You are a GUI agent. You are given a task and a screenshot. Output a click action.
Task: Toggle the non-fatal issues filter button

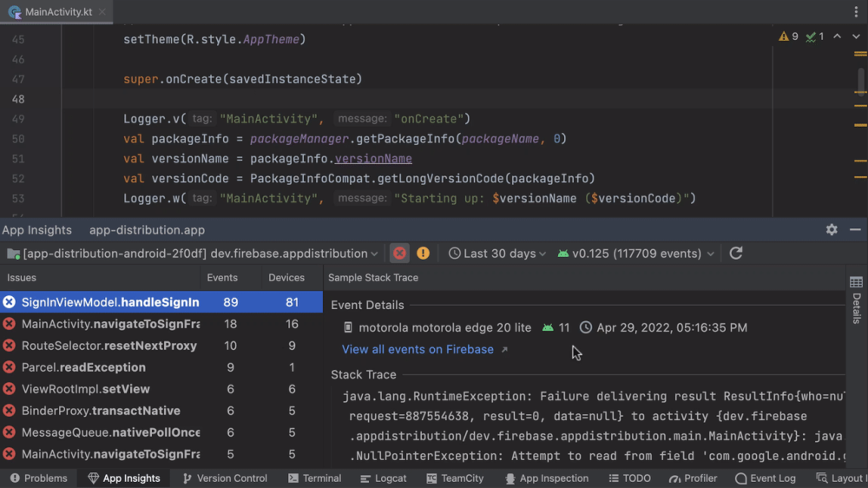pos(423,254)
